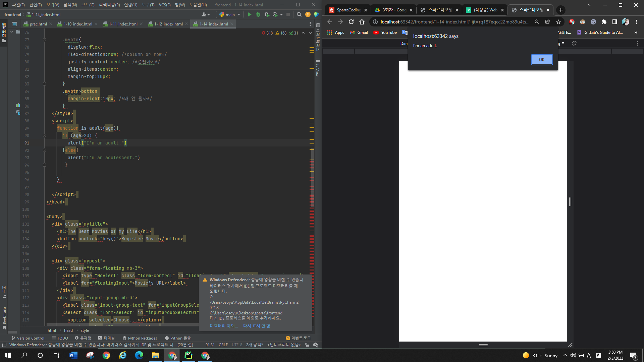Open Windows Start menu

(x=8, y=355)
